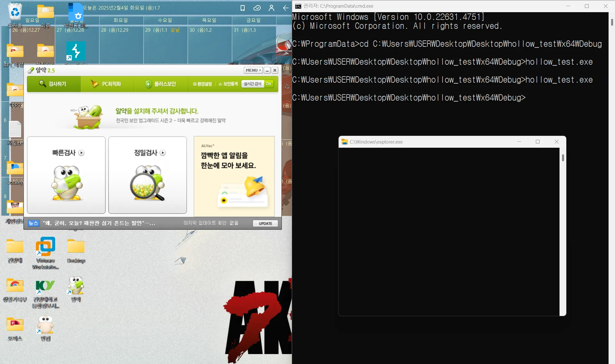This screenshot has width=615, height=364.
Task: Switch to the PC최적화 tab
Action: tap(107, 84)
